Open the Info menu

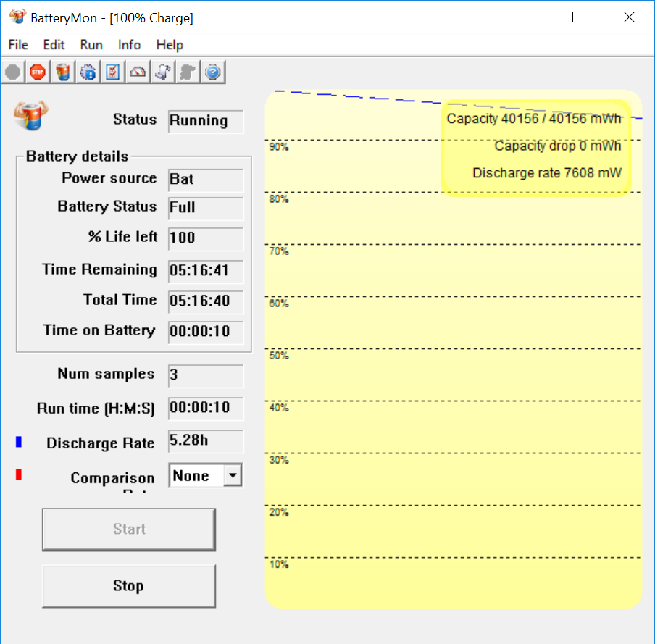point(129,45)
